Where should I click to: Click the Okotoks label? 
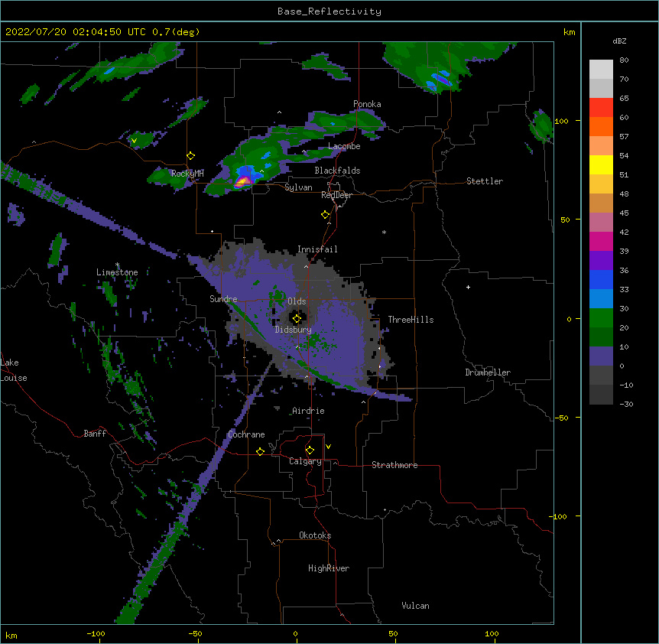point(315,535)
